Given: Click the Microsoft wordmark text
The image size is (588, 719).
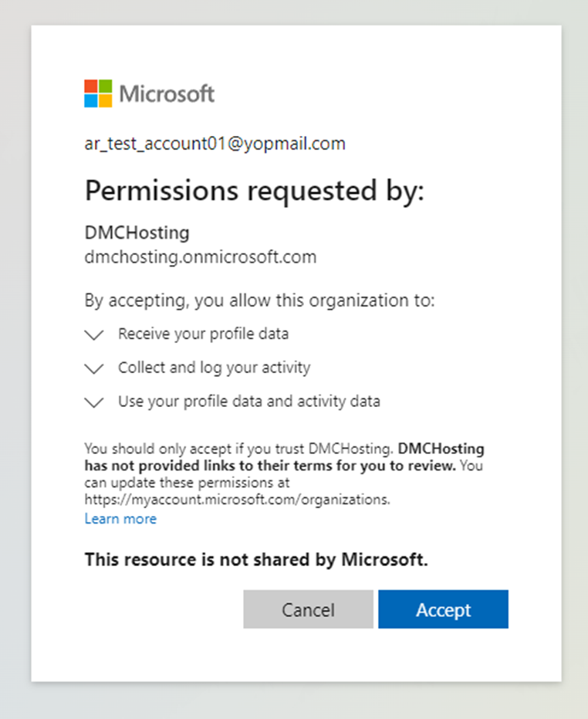Looking at the screenshot, I should pyautogui.click(x=167, y=94).
